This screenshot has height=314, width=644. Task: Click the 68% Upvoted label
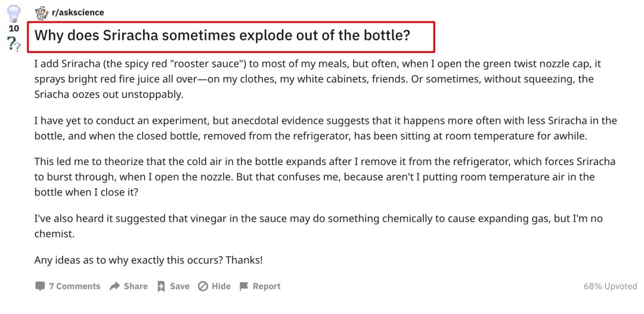click(x=611, y=286)
